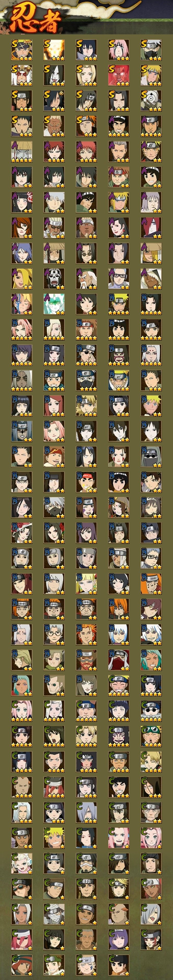Screen dimensions: 173x980
Task: Pick the S-rank masked Kakashi portrait
Action: pos(151,50)
